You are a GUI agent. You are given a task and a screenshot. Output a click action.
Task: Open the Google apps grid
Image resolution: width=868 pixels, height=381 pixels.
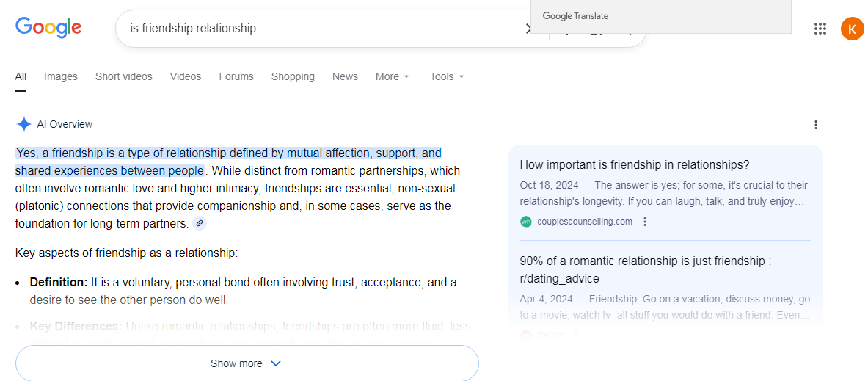pyautogui.click(x=820, y=29)
